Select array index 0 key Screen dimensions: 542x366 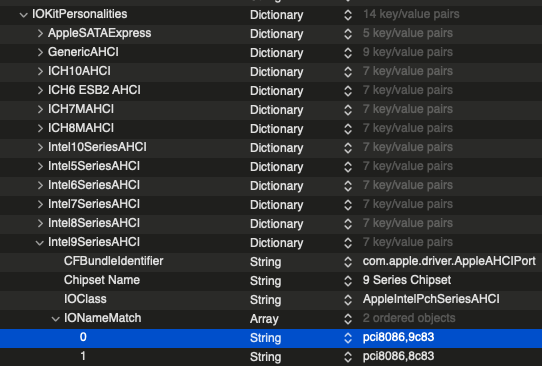[x=83, y=337]
